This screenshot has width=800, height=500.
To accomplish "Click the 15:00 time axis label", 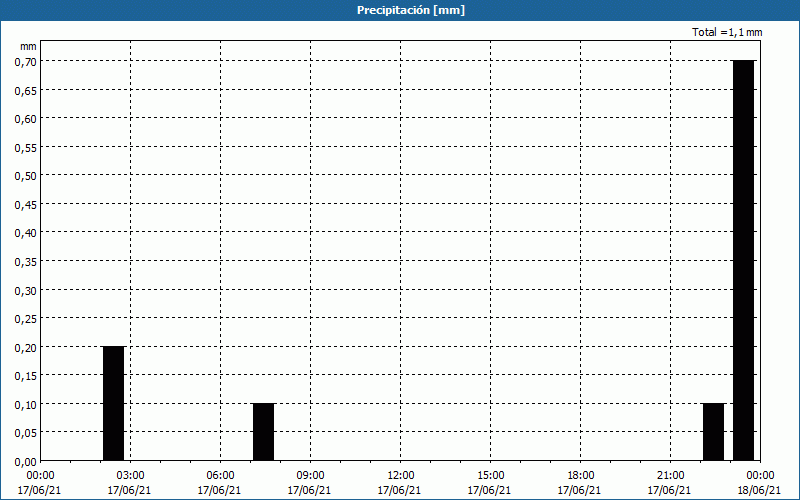I will (490, 476).
